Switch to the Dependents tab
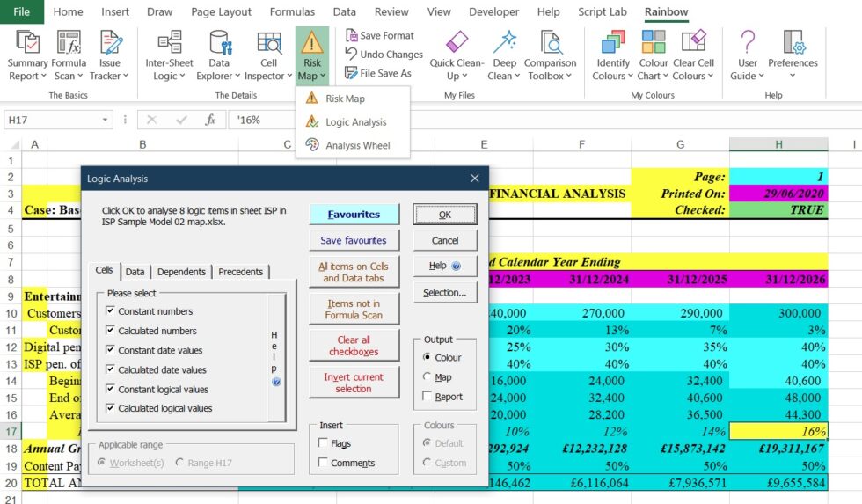Image resolution: width=862 pixels, height=504 pixels. 181,272
